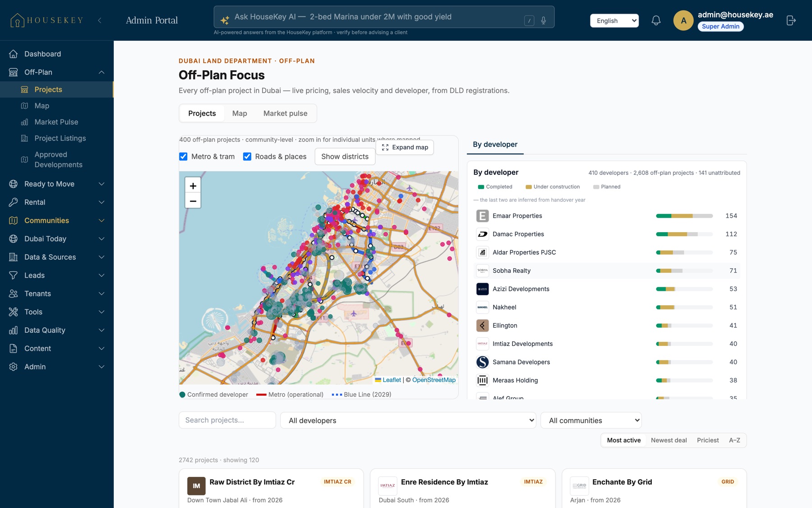Select the By developer tab
Screen dimensions: 812x508
click(495, 144)
